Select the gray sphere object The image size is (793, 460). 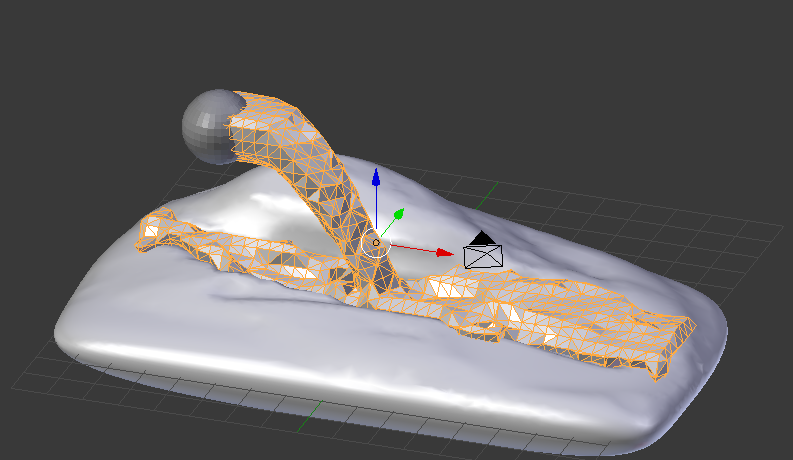(x=205, y=126)
